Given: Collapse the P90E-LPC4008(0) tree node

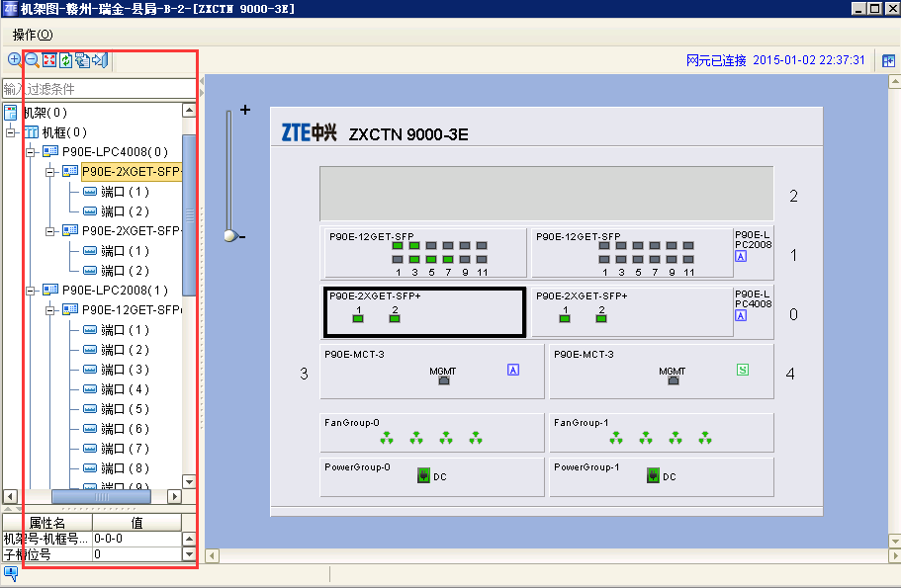Looking at the screenshot, I should pyautogui.click(x=31, y=152).
